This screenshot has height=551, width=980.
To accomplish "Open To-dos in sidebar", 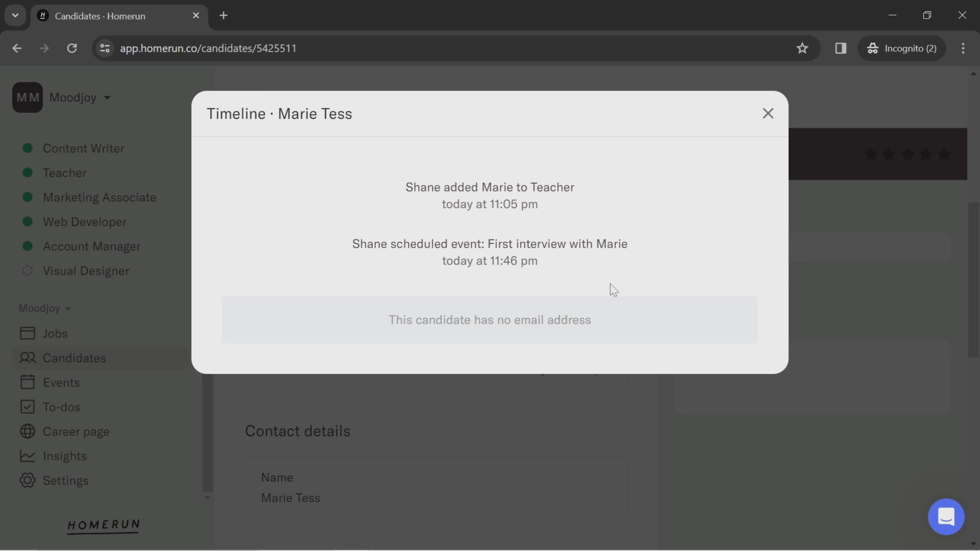I will point(61,407).
